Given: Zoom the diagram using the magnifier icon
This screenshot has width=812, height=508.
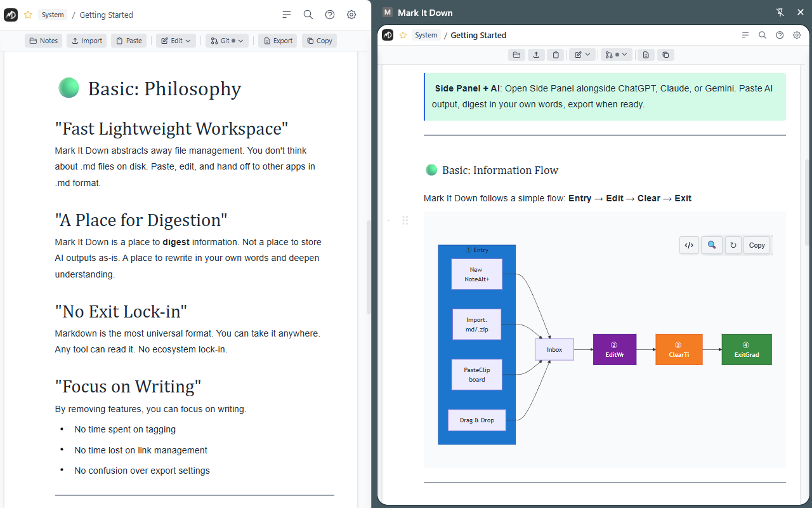Looking at the screenshot, I should 712,245.
